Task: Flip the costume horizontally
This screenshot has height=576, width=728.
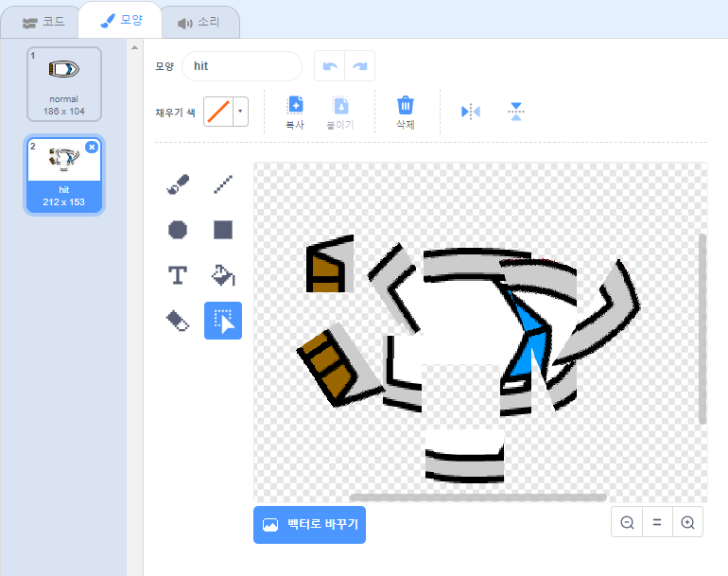Action: 471,112
